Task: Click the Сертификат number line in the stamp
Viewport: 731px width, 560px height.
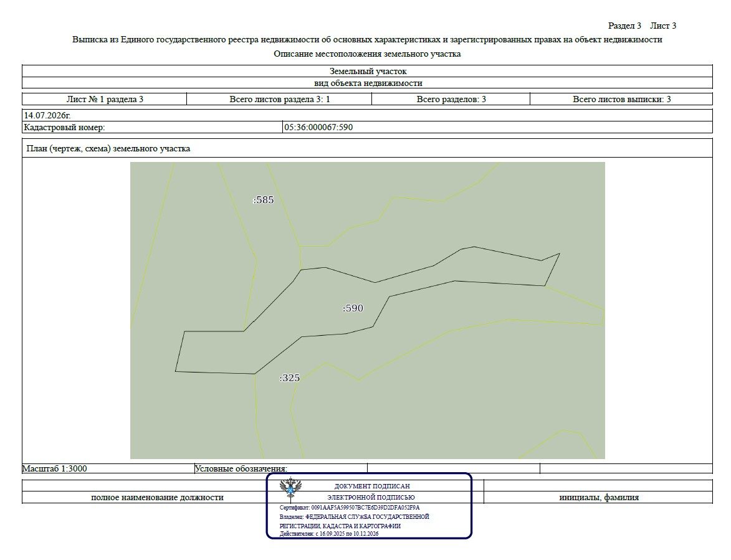Action: (x=350, y=507)
